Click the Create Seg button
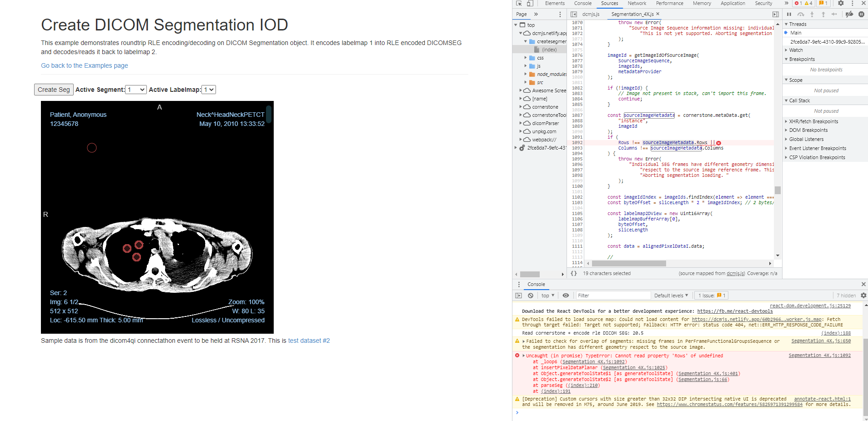This screenshot has width=868, height=421. (x=54, y=90)
